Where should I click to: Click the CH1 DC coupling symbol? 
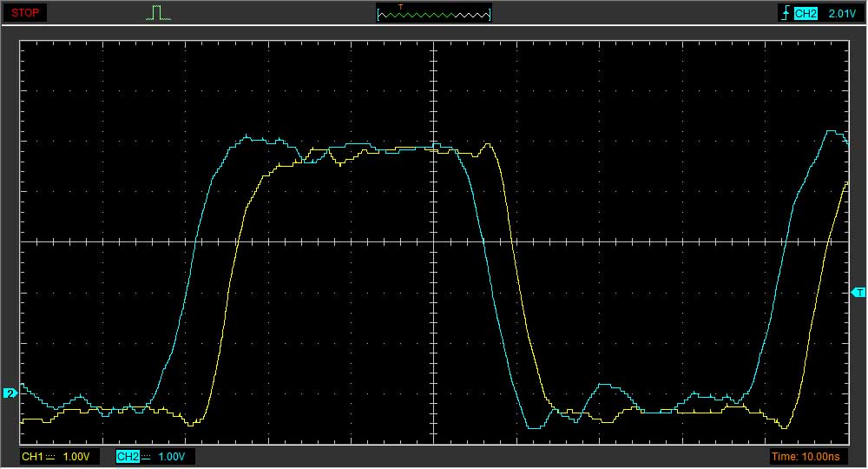click(x=50, y=456)
